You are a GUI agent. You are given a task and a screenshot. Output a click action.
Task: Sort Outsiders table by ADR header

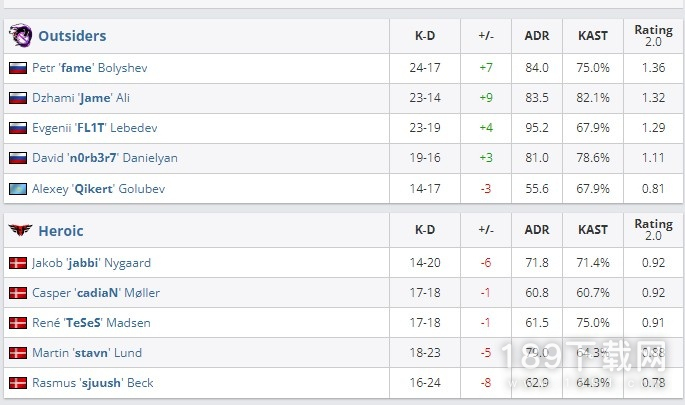(x=537, y=36)
